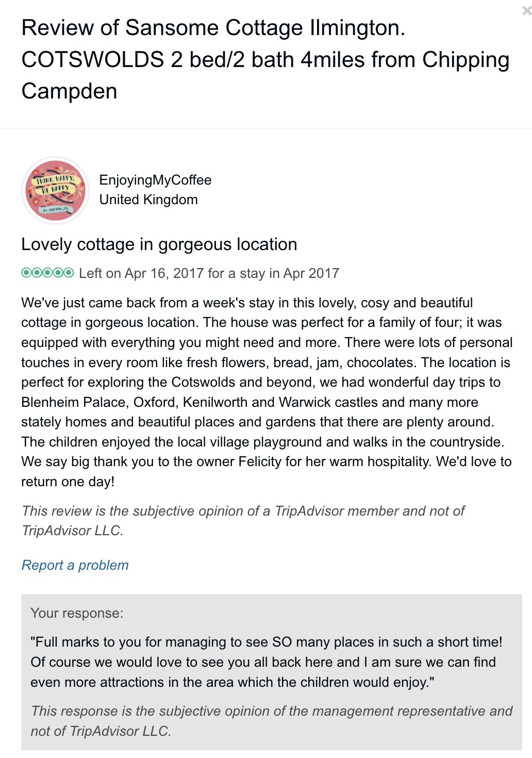The height and width of the screenshot is (758, 532).
Task: Click the first green rating bubble
Action: 26,272
